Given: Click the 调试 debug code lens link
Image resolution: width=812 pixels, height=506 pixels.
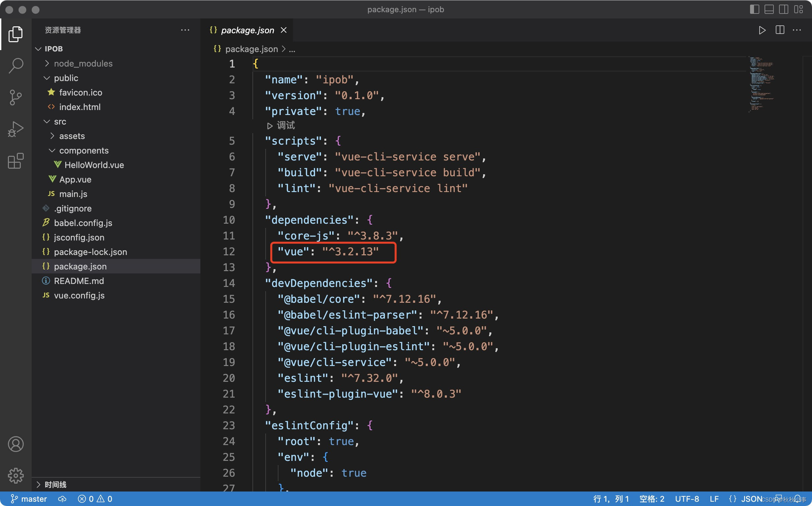Looking at the screenshot, I should click(x=285, y=126).
